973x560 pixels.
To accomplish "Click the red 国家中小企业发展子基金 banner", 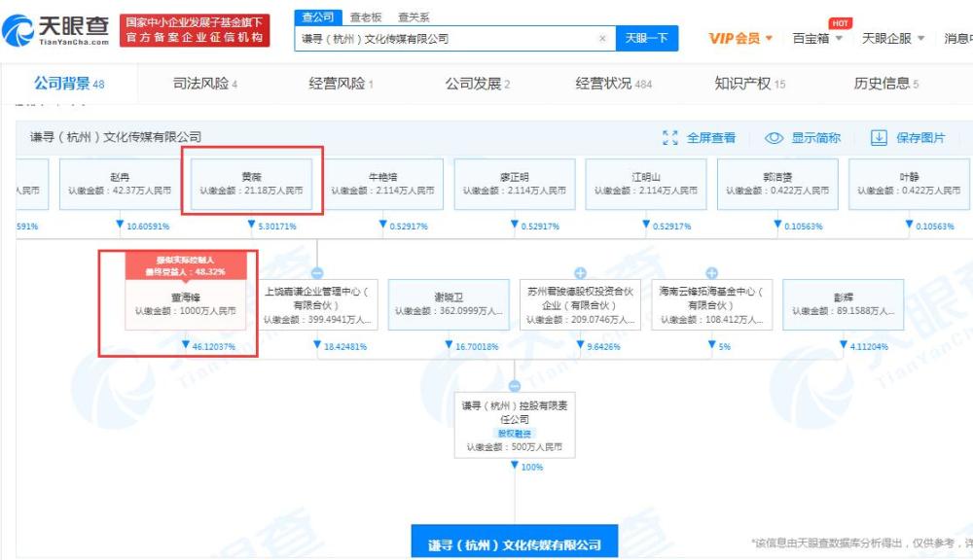I will (x=195, y=30).
